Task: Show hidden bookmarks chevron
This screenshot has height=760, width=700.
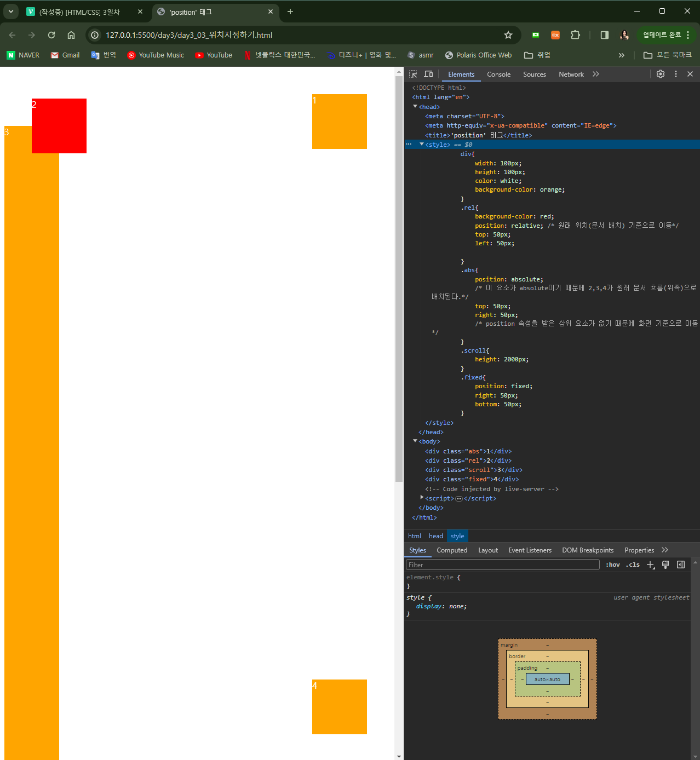Action: pos(622,55)
